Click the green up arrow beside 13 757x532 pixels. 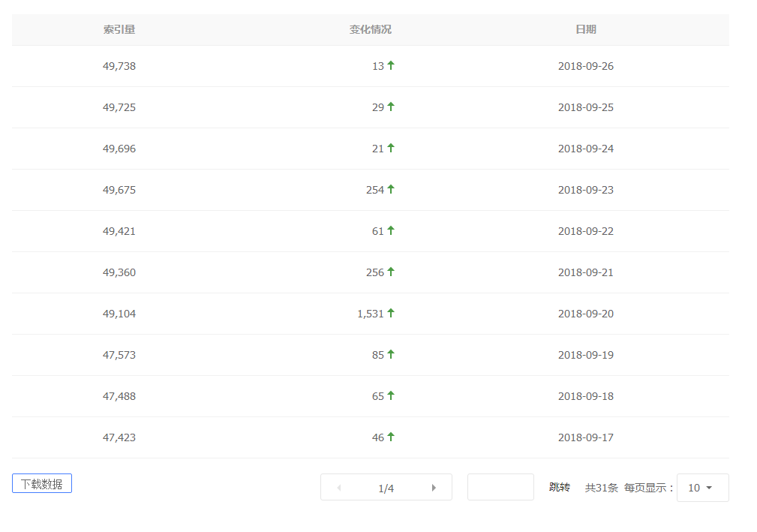(391, 65)
